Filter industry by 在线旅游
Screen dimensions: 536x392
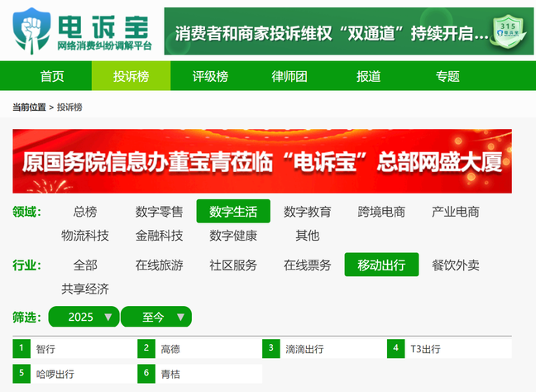pyautogui.click(x=159, y=265)
